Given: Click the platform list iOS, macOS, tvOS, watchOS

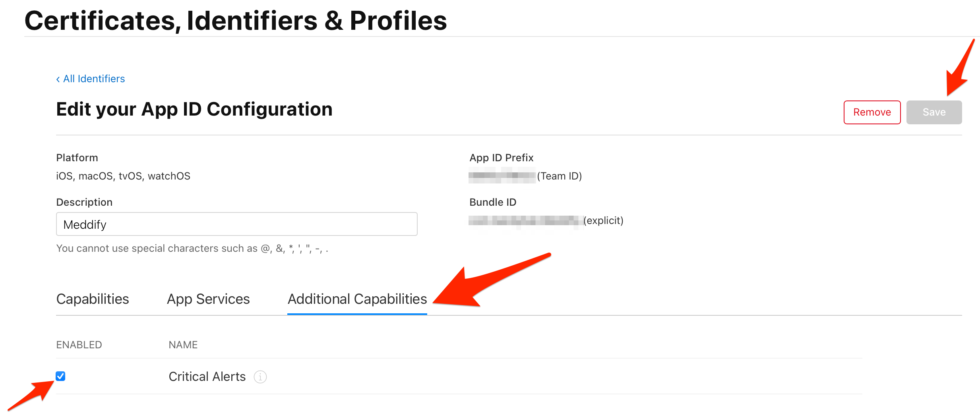Looking at the screenshot, I should 123,176.
